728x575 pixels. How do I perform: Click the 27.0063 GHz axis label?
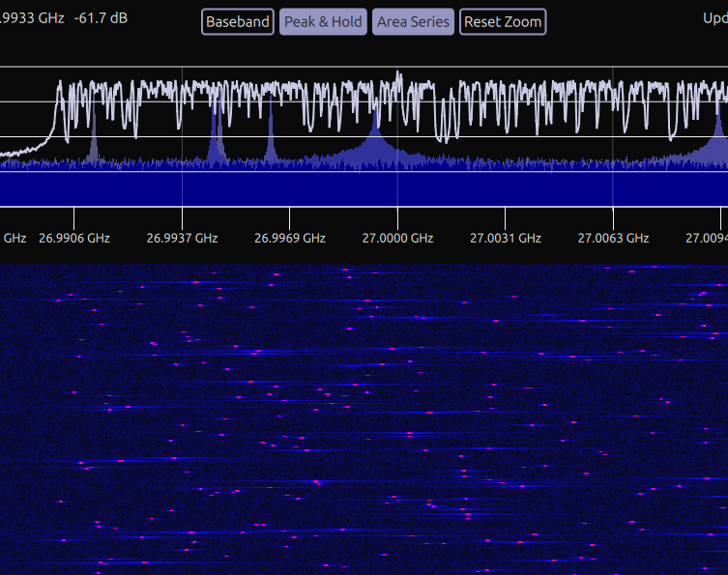(613, 238)
